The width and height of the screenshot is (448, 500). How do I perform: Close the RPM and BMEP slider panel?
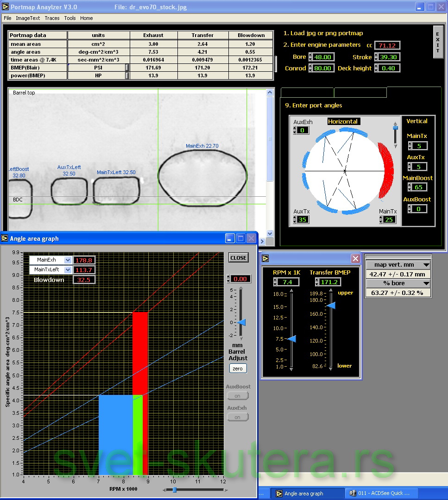[355, 258]
